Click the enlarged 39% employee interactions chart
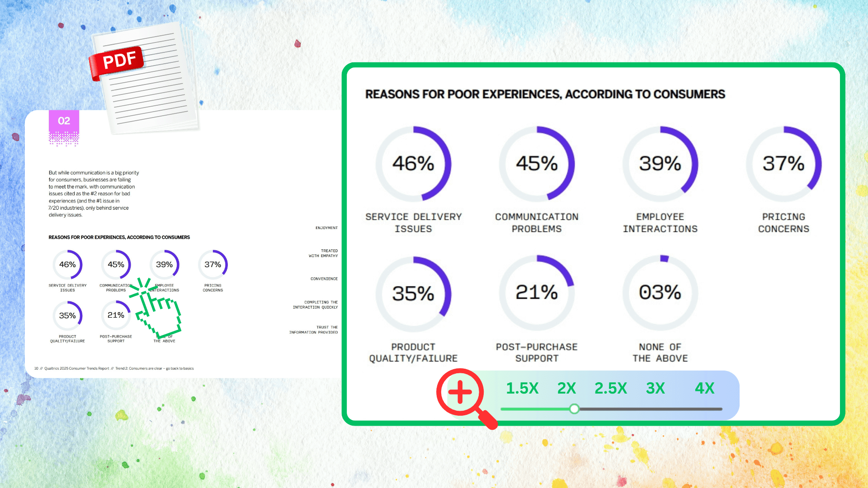 coord(660,164)
